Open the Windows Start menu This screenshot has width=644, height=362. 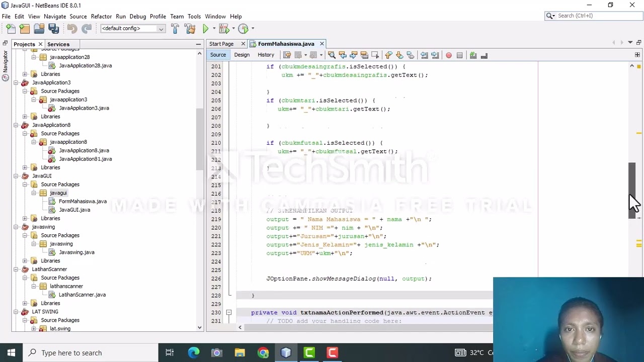coord(11,353)
